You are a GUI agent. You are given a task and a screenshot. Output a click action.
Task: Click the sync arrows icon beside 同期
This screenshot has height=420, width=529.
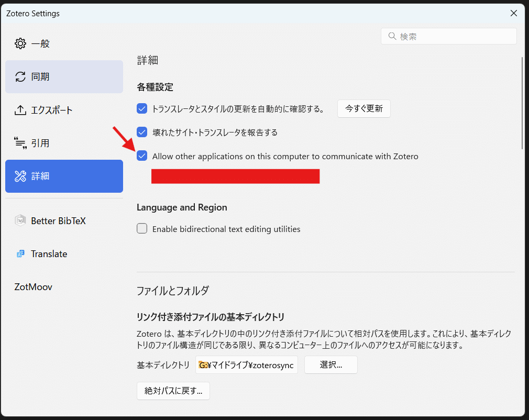tap(20, 76)
